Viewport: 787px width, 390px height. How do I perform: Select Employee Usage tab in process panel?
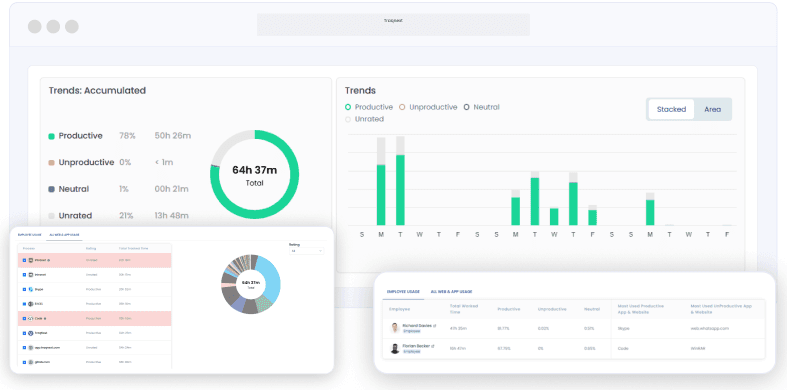click(30, 234)
